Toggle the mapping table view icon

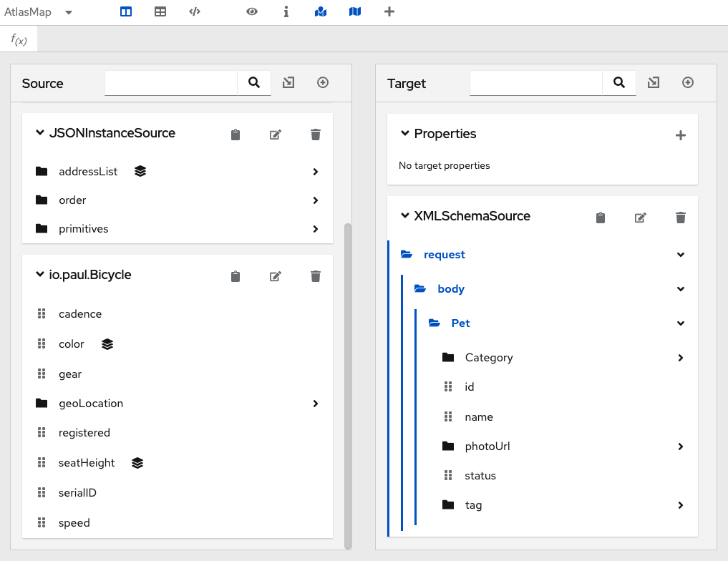(x=160, y=11)
